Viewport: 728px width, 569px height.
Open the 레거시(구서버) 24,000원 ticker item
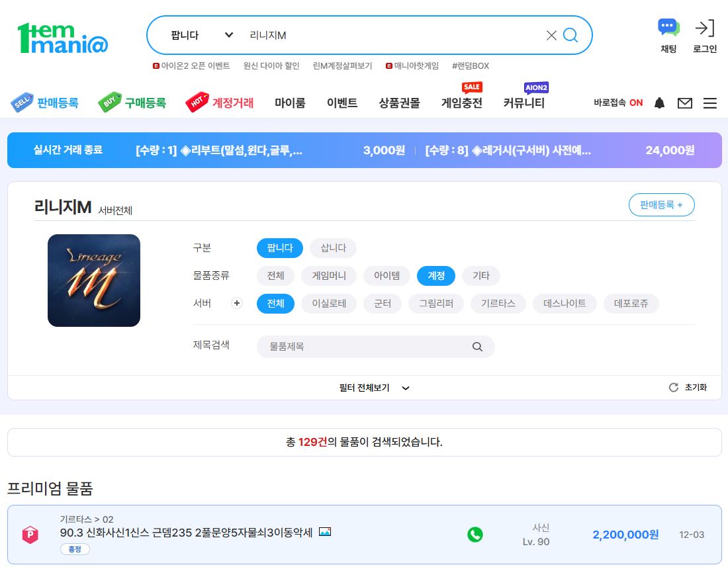click(560, 150)
